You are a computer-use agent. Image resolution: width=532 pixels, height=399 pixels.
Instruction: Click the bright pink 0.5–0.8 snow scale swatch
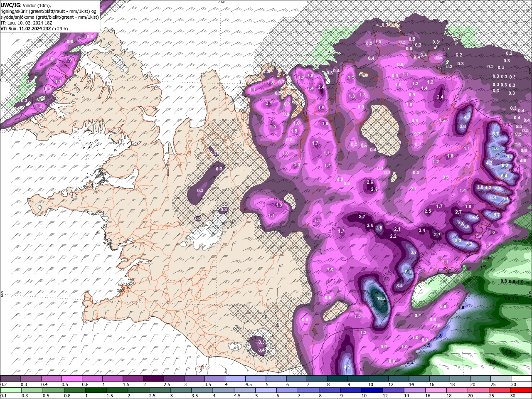coord(71,379)
